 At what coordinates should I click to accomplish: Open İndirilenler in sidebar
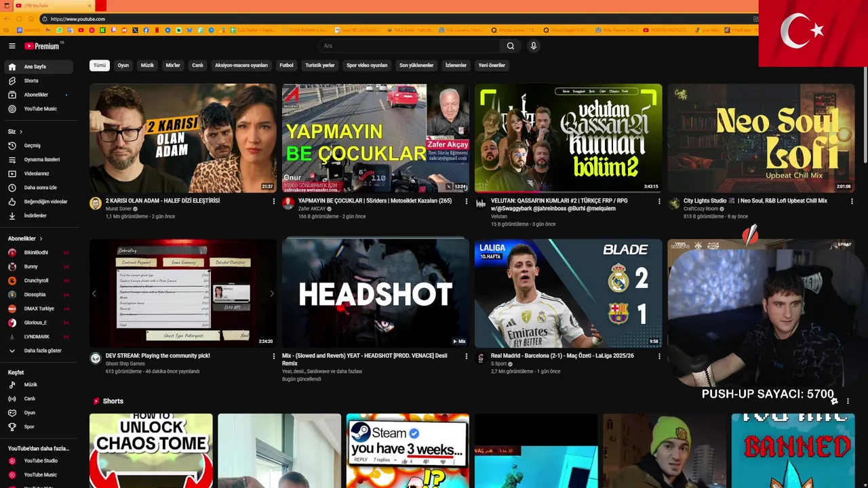coord(40,216)
